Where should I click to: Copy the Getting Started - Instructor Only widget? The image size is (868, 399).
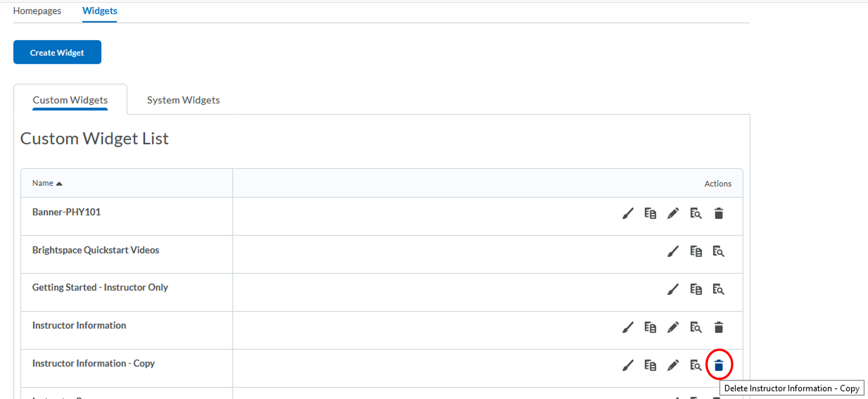[696, 290]
